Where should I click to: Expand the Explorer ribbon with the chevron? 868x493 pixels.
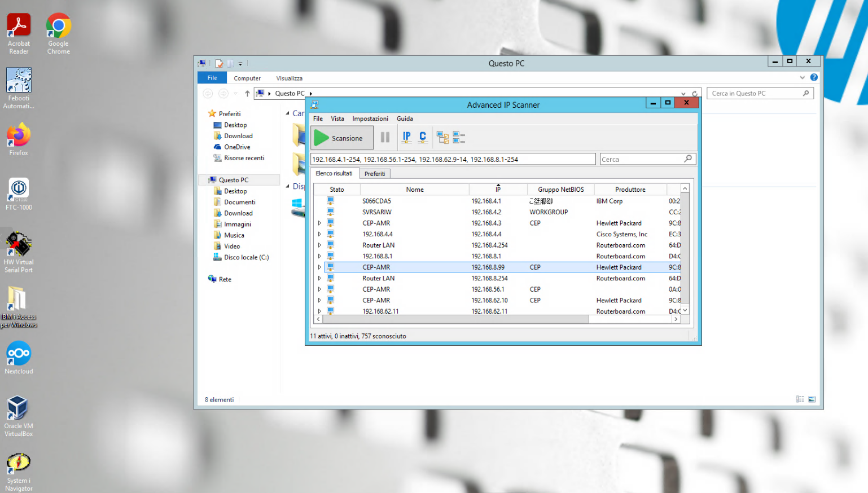click(x=803, y=78)
